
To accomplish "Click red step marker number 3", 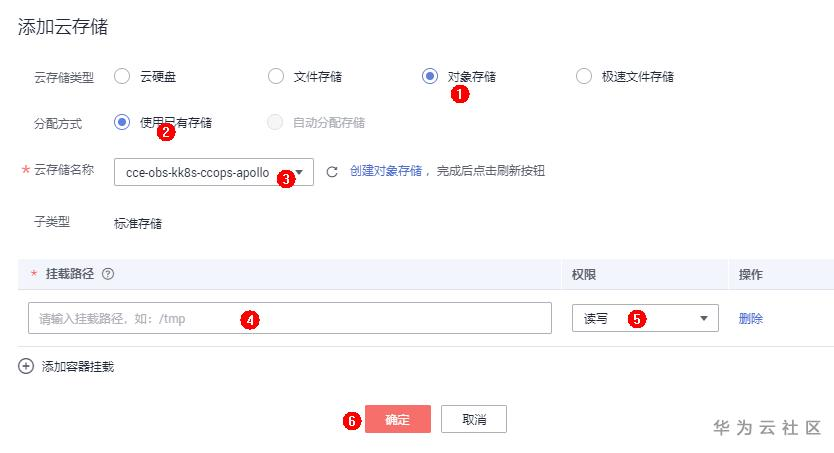I will click(286, 180).
